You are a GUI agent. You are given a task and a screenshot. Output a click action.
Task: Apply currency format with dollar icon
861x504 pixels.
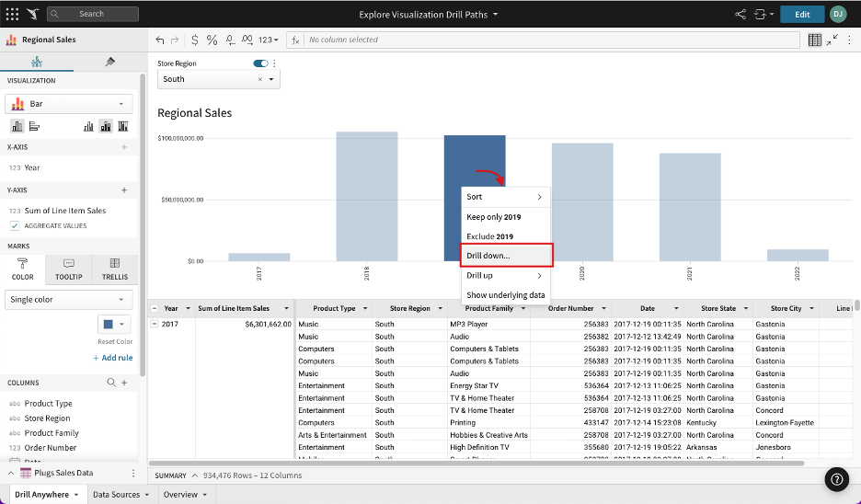pyautogui.click(x=195, y=40)
